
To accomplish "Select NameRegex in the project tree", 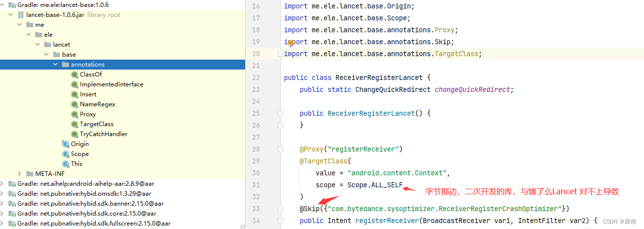I will pos(98,104).
